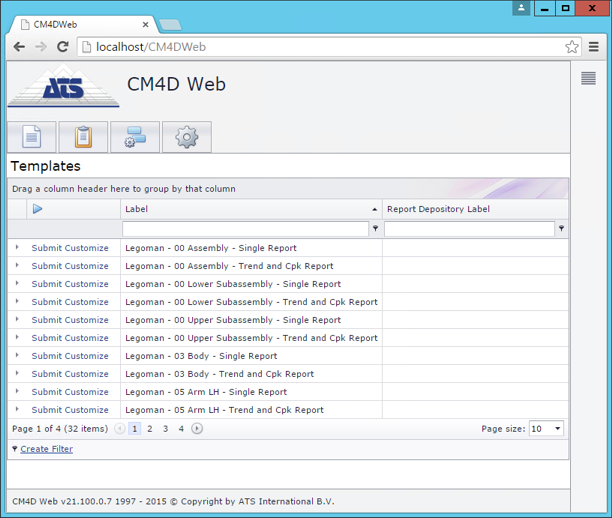
Task: Expand row 00 Upper Subassembly - Single Report
Action: coord(17,319)
